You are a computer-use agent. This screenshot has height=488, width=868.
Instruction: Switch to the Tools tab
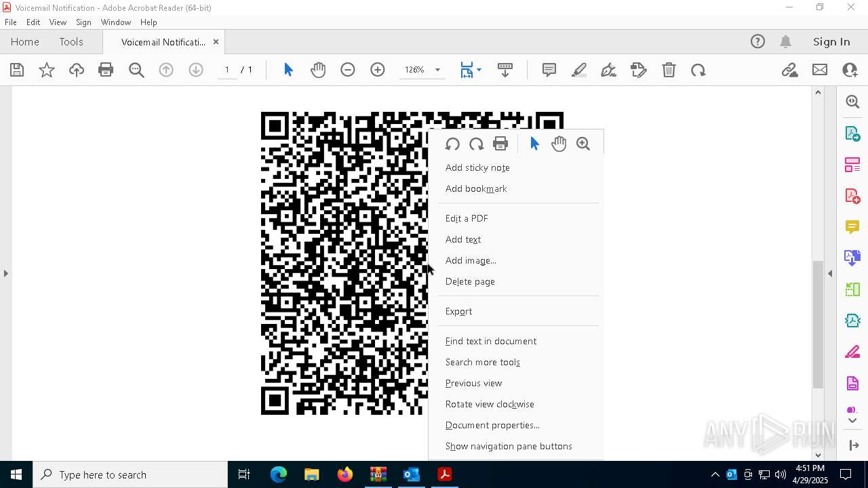pyautogui.click(x=71, y=41)
